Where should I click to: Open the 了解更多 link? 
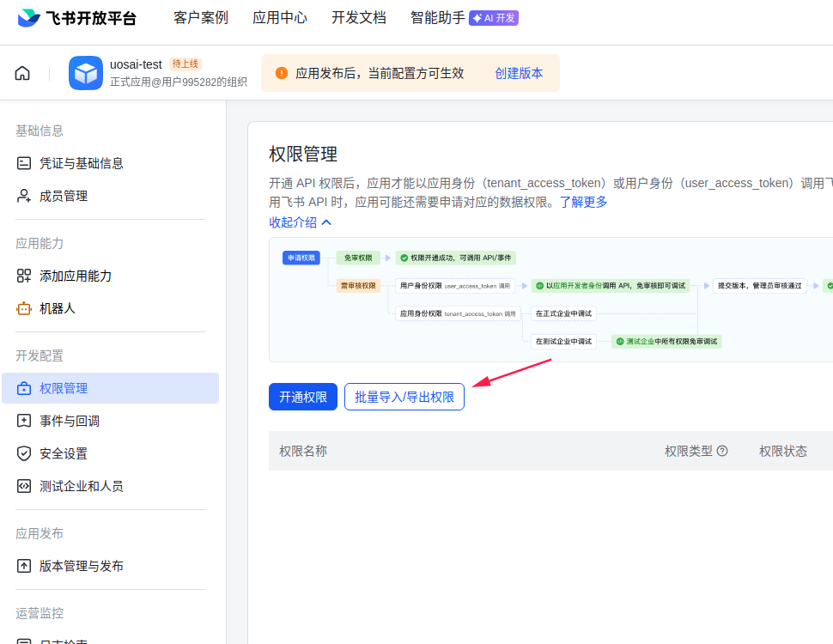[583, 202]
